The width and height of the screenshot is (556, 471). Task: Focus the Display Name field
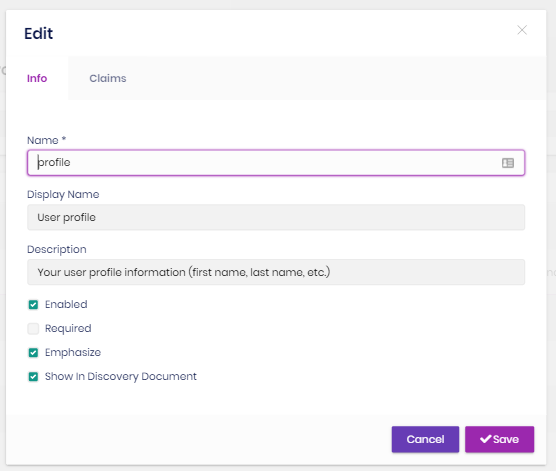click(276, 217)
